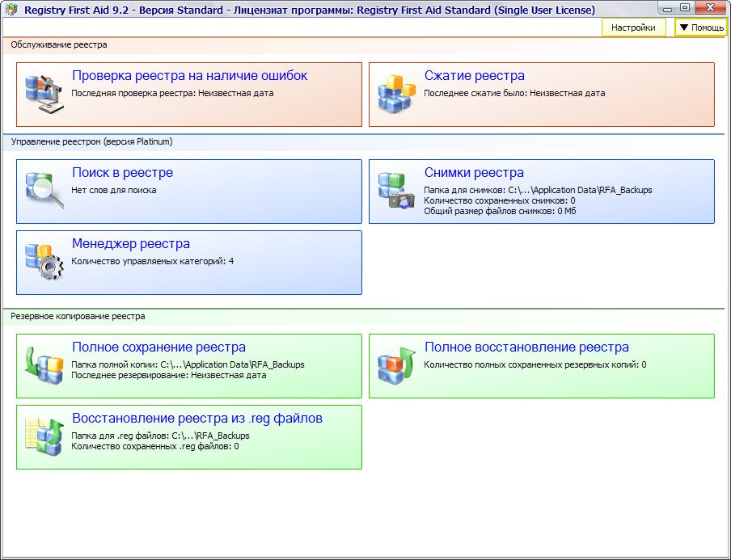Click the Папка для снимков path text
731x560 pixels.
[538, 190]
